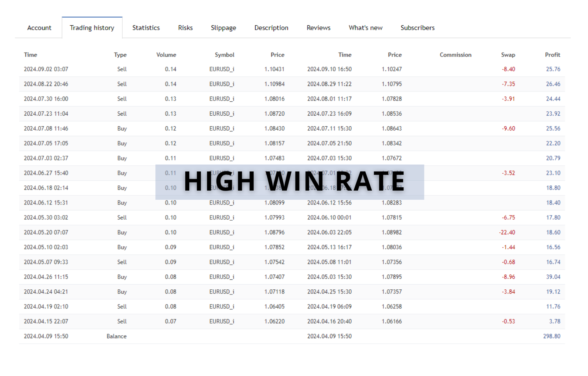
Task: Switch to the Reviews tab
Action: tap(318, 28)
